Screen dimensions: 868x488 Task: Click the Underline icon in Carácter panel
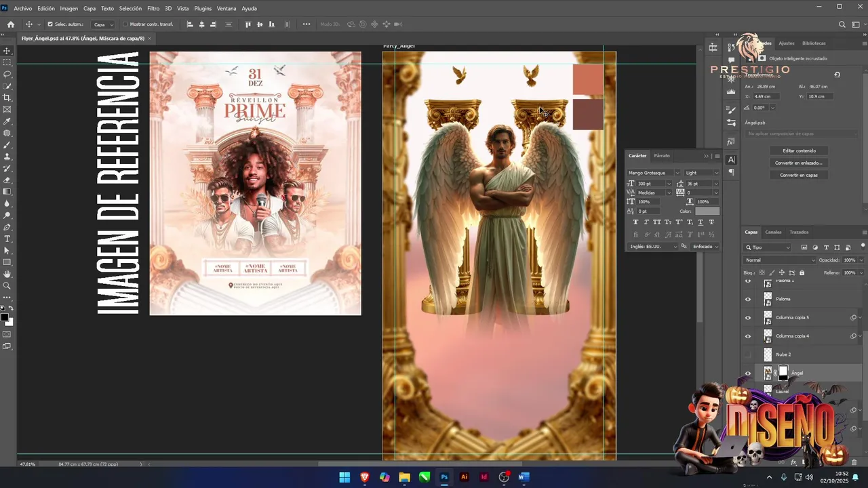pos(701,222)
